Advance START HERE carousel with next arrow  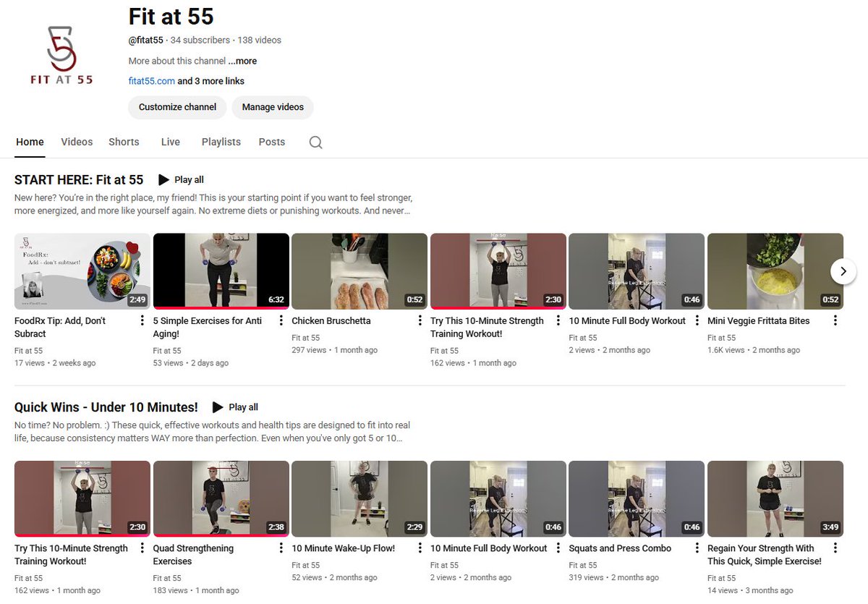pyautogui.click(x=843, y=271)
